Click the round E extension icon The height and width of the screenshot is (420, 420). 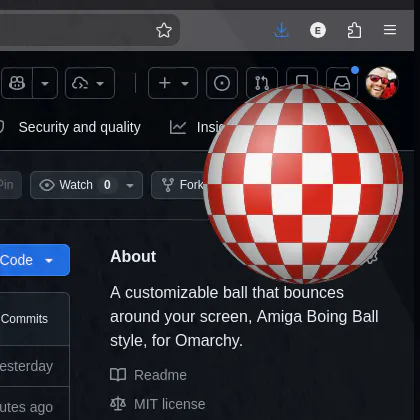coord(318,30)
